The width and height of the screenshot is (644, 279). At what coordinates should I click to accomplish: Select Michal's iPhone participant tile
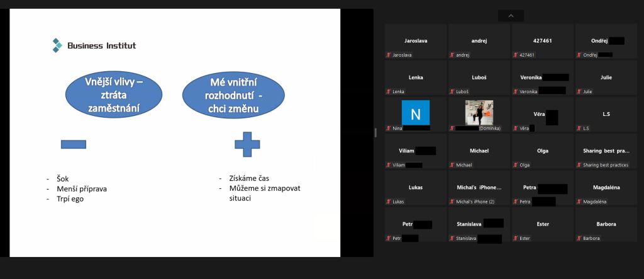tap(479, 188)
